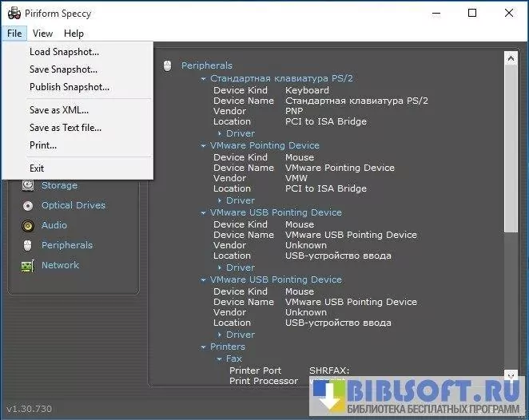
Task: Collapse the Стандартная клавиатура PS/2 section
Action: click(203, 78)
